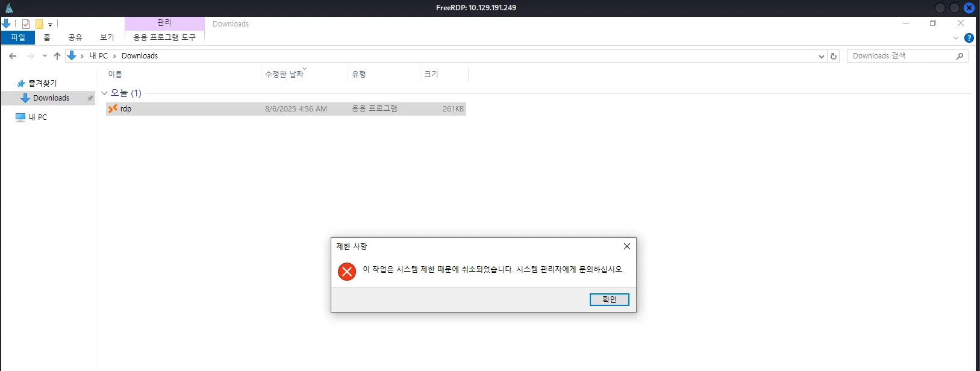Viewport: 980px width, 371px height.
Task: Open Explorer help with the question mark icon
Action: (x=969, y=38)
